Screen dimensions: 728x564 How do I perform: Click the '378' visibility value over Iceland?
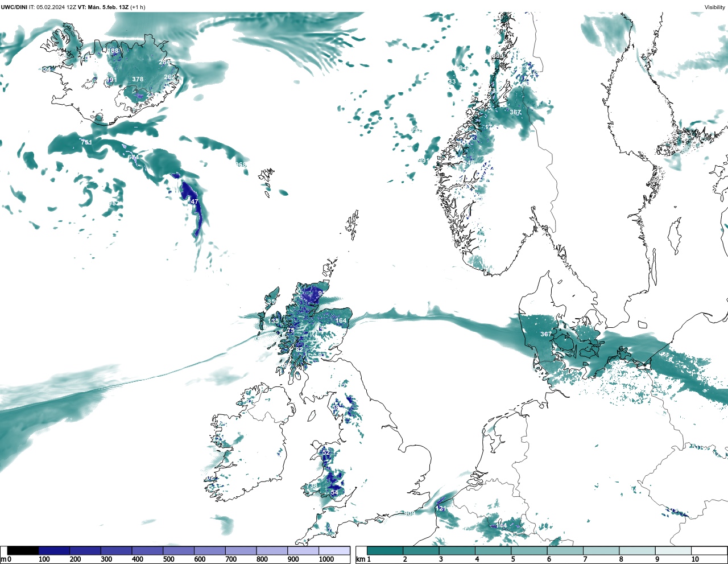click(x=138, y=80)
